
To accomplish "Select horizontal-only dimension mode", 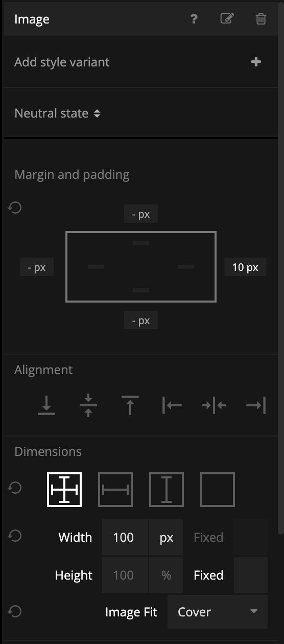I will (x=115, y=489).
